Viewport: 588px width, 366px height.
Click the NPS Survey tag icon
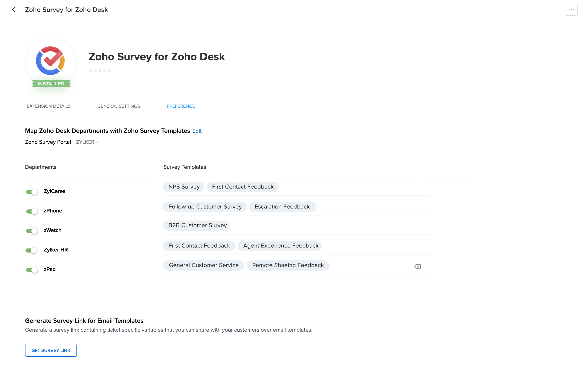[x=184, y=187]
